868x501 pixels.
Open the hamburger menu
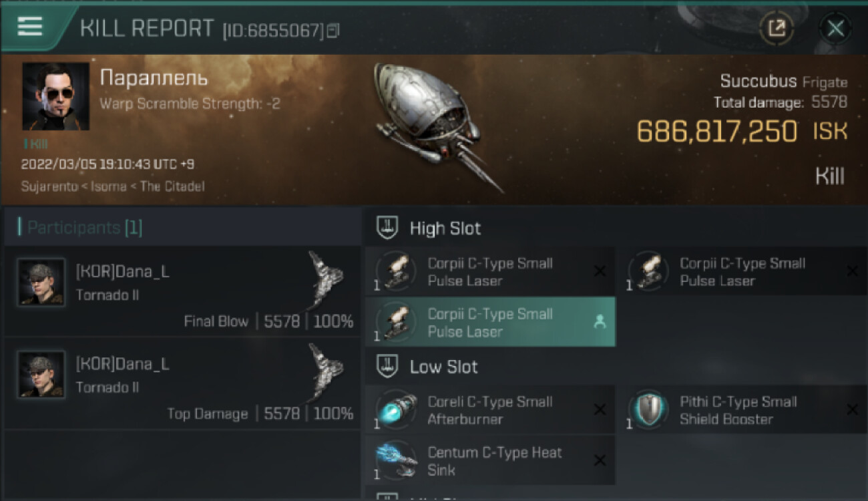point(30,27)
